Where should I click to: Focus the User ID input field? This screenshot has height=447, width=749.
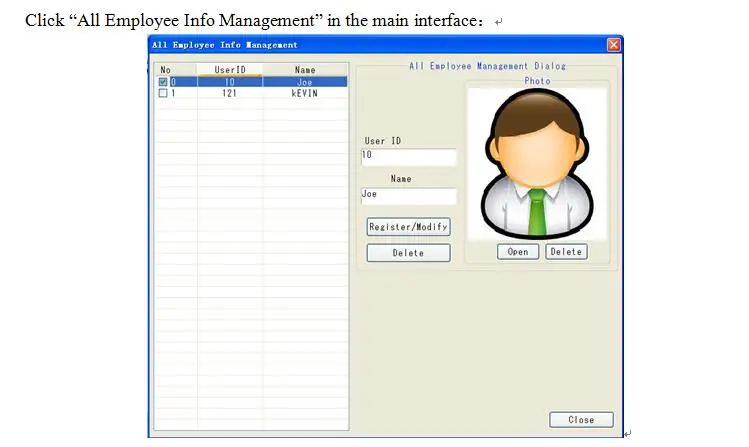[409, 157]
